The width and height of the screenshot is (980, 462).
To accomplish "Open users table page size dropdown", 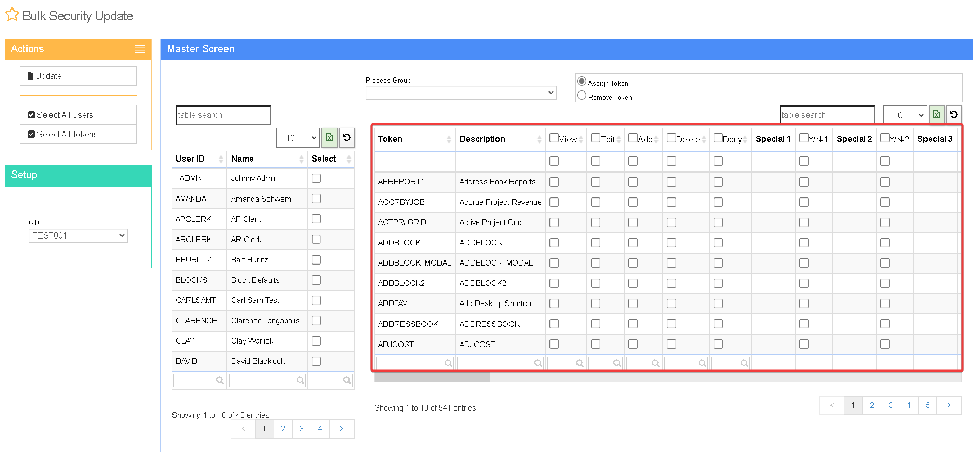I will click(x=298, y=138).
